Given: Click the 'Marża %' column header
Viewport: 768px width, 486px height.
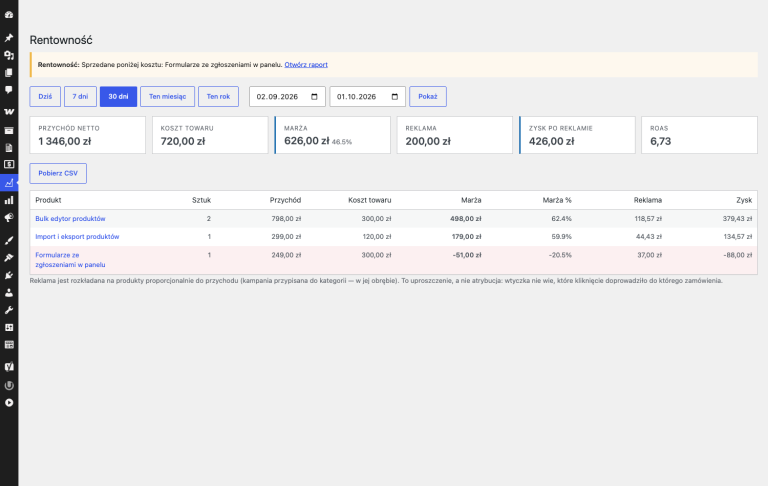Looking at the screenshot, I should [x=557, y=200].
